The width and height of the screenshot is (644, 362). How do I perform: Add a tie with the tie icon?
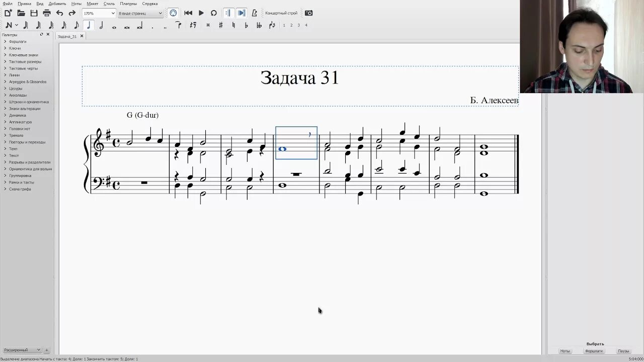pyautogui.click(x=179, y=25)
